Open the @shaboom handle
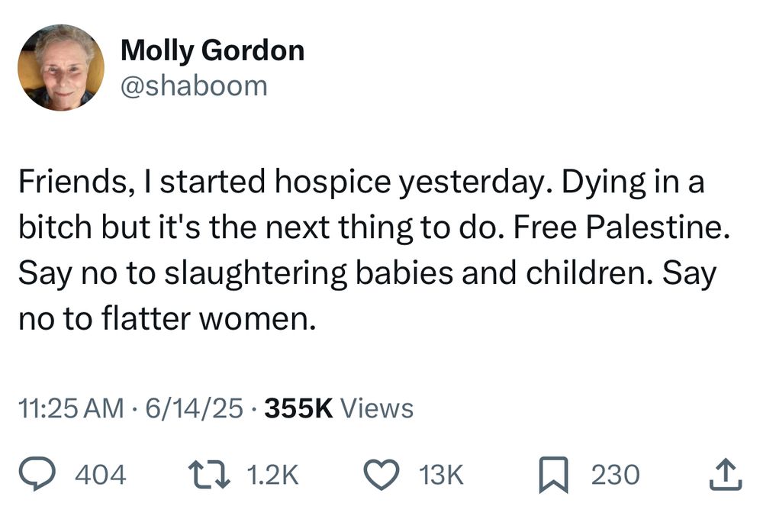 click(195, 85)
